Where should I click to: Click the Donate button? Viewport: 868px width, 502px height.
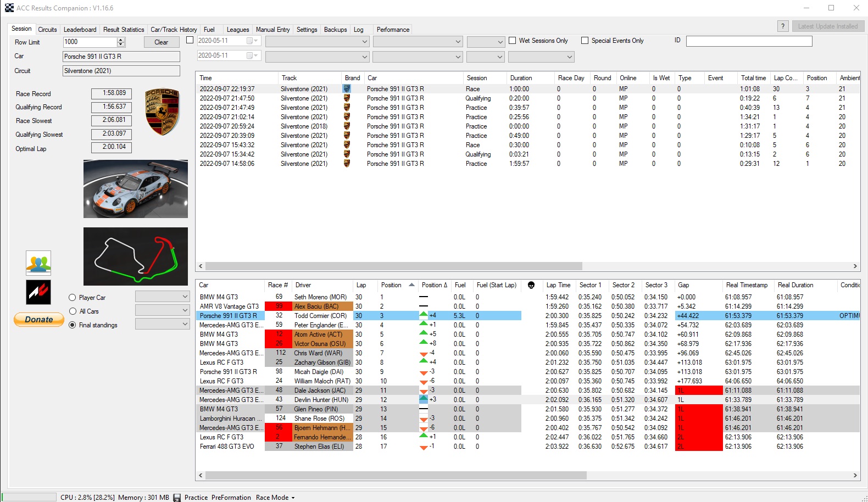39,320
